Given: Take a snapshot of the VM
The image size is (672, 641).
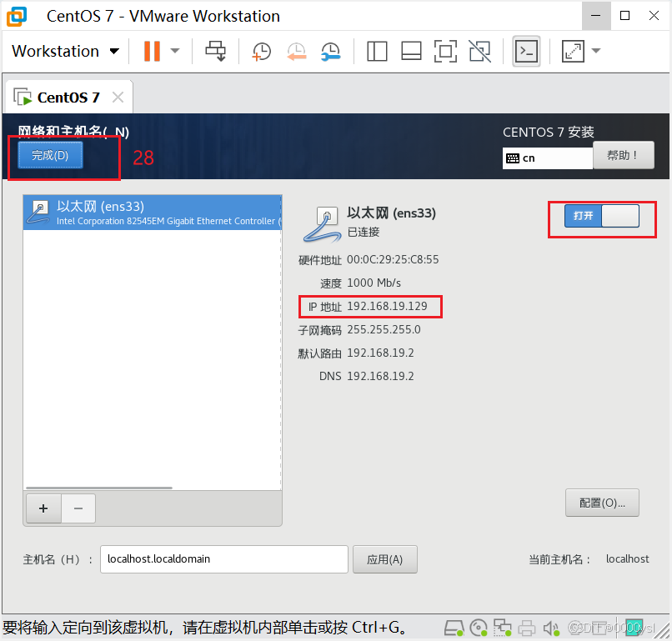Looking at the screenshot, I should [x=261, y=52].
